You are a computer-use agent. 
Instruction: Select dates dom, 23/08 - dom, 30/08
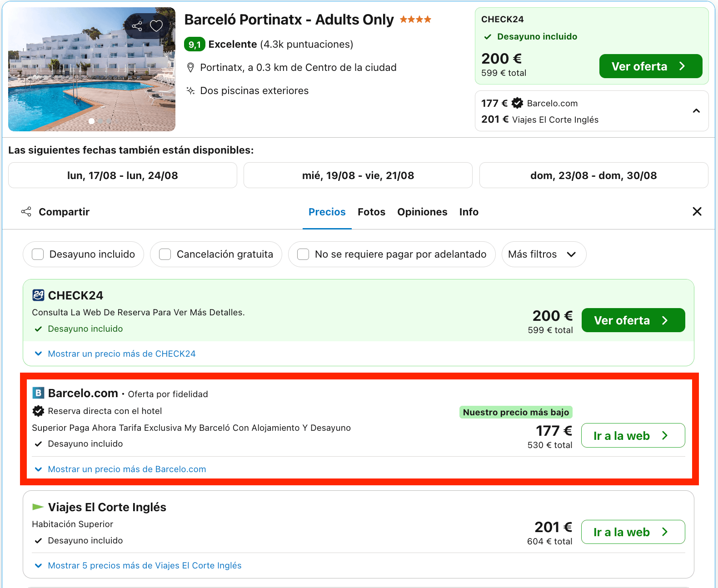[593, 175]
